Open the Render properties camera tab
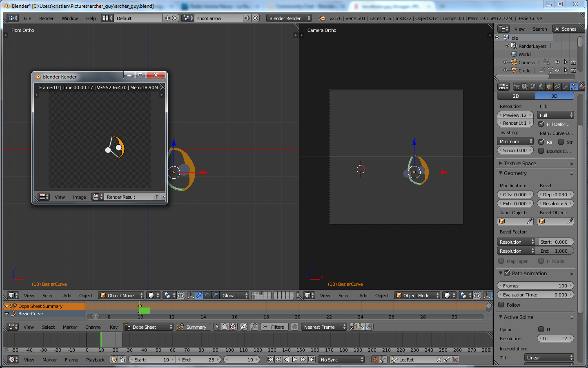Image resolution: width=588 pixels, height=368 pixels. [517, 87]
